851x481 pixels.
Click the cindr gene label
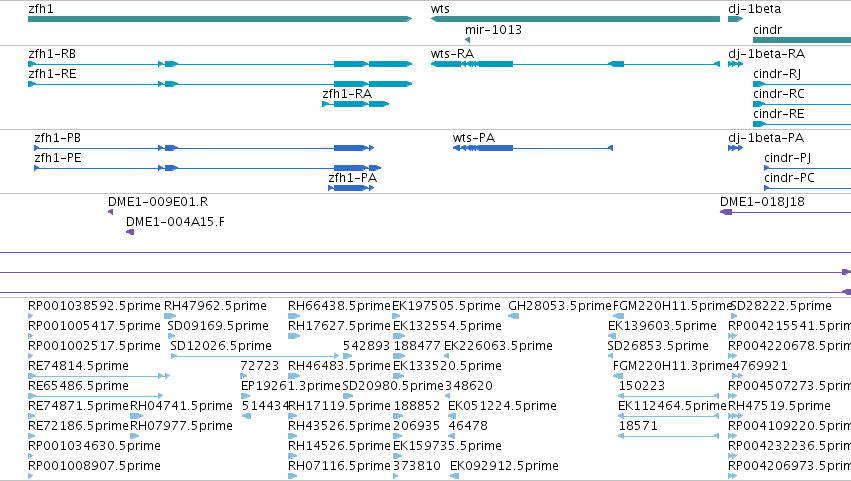point(767,29)
